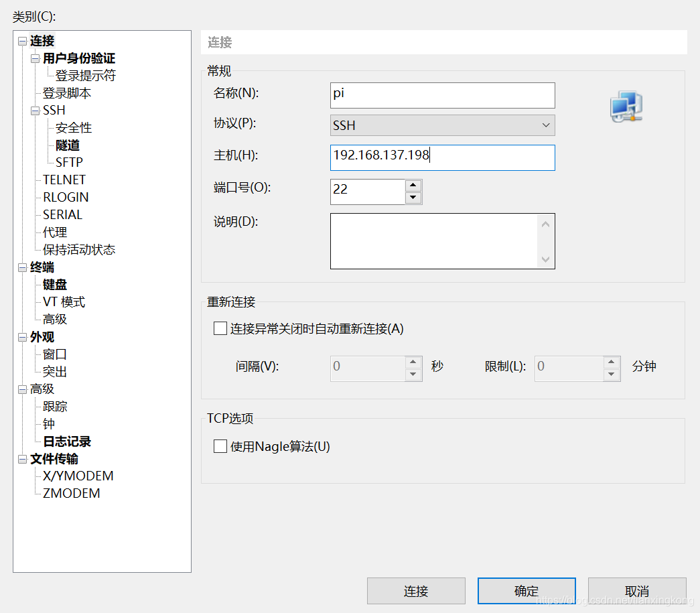Enable automatic reconnection on abnormal close
This screenshot has height=613, width=700.
220,328
